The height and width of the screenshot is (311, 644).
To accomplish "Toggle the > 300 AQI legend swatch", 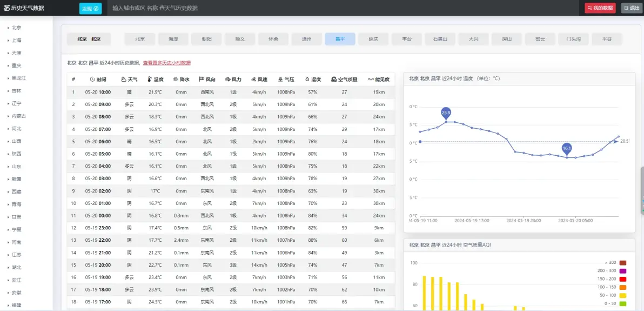I will (623, 263).
